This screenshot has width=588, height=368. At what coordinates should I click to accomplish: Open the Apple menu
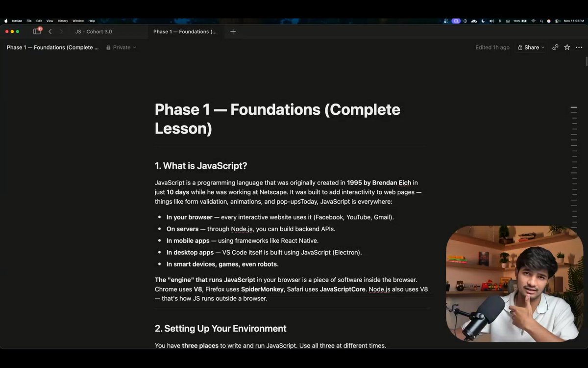tap(6, 21)
